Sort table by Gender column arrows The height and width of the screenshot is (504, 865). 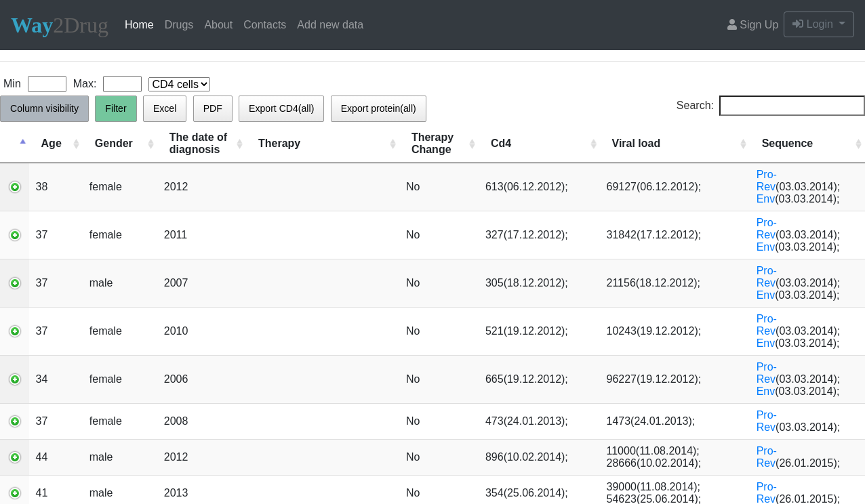click(150, 144)
